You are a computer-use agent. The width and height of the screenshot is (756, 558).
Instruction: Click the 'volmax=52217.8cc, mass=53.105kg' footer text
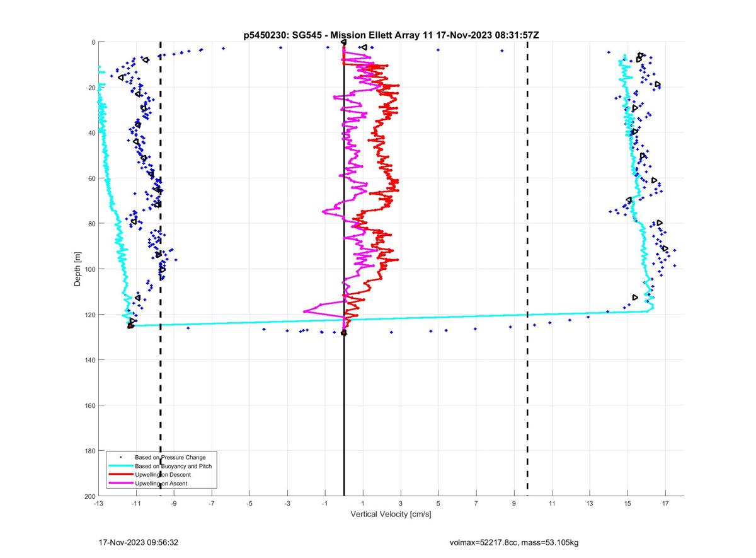(514, 542)
